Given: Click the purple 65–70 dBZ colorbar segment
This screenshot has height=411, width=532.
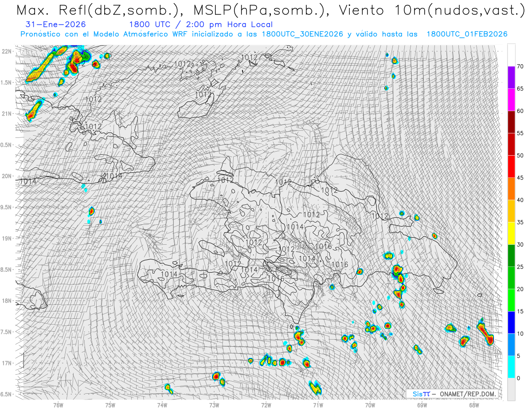Looking at the screenshot, I should [511, 78].
